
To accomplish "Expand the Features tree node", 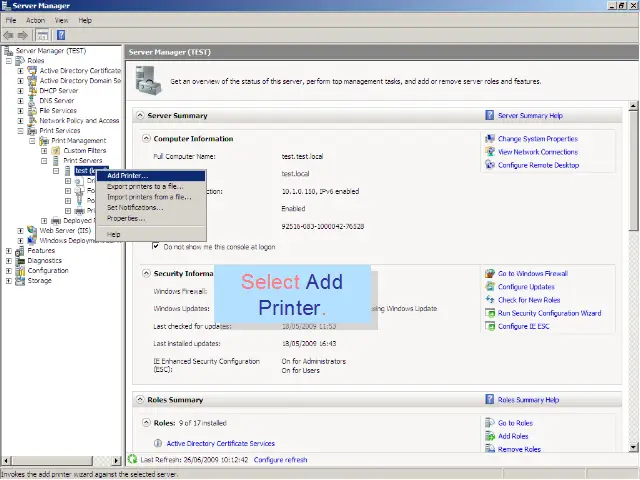I will [x=8, y=251].
